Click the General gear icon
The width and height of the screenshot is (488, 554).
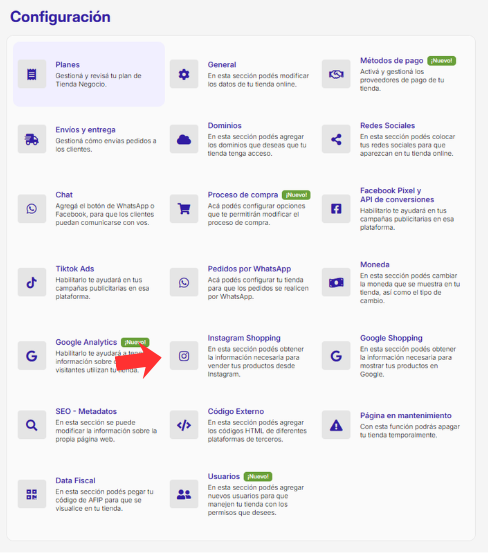(x=184, y=74)
